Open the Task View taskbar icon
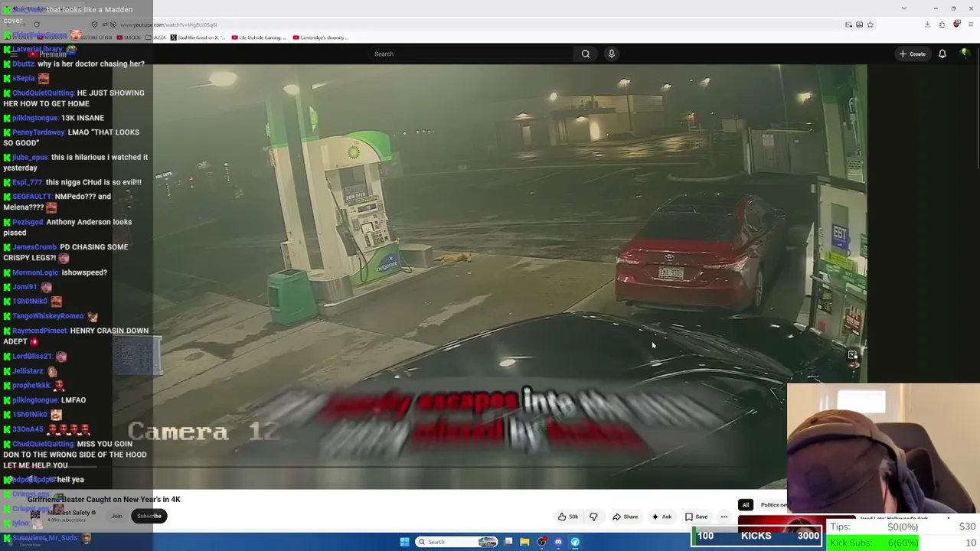 [508, 542]
